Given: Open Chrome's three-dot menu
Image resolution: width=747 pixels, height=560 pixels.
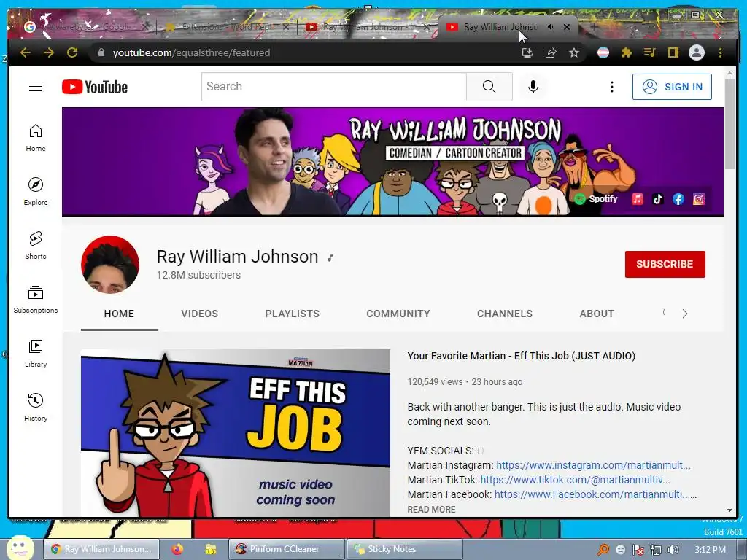Looking at the screenshot, I should click(720, 52).
